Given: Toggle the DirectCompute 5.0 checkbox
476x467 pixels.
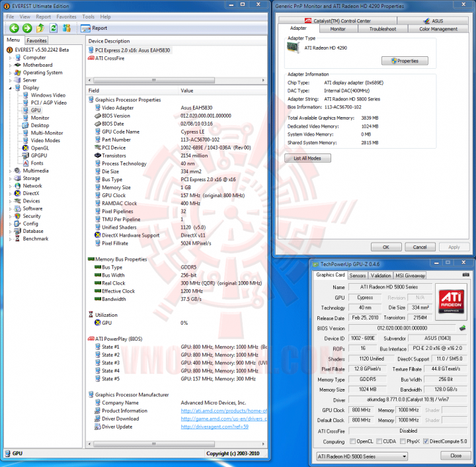Looking at the screenshot, I should click(x=426, y=441).
